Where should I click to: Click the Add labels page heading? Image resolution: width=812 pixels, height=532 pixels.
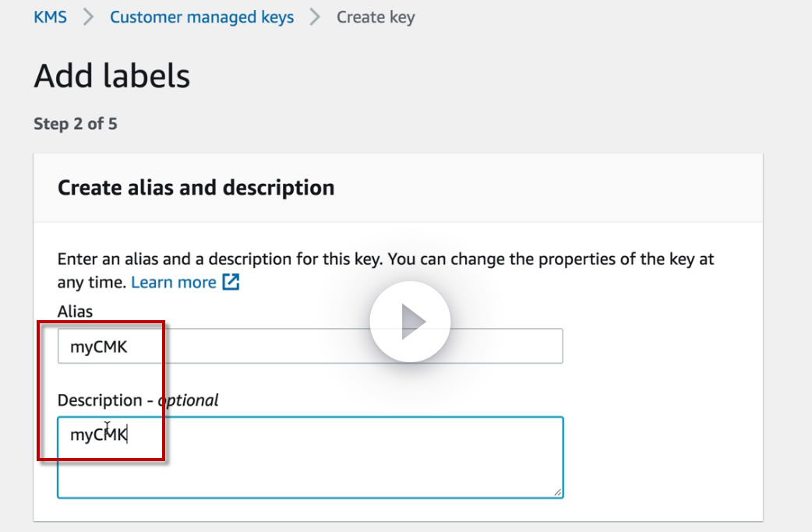point(112,76)
